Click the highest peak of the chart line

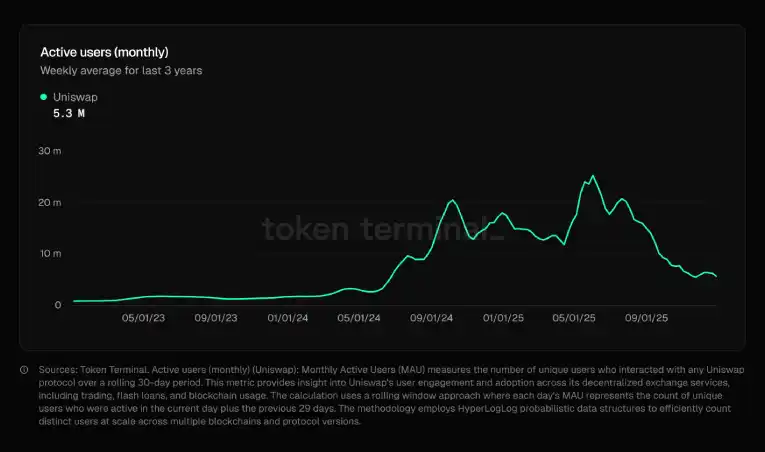pyautogui.click(x=593, y=176)
